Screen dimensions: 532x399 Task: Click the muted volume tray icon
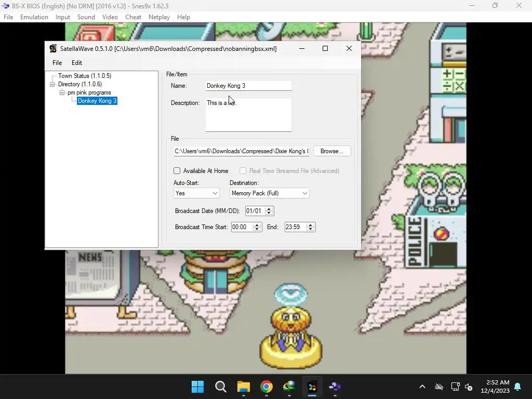pos(469,387)
